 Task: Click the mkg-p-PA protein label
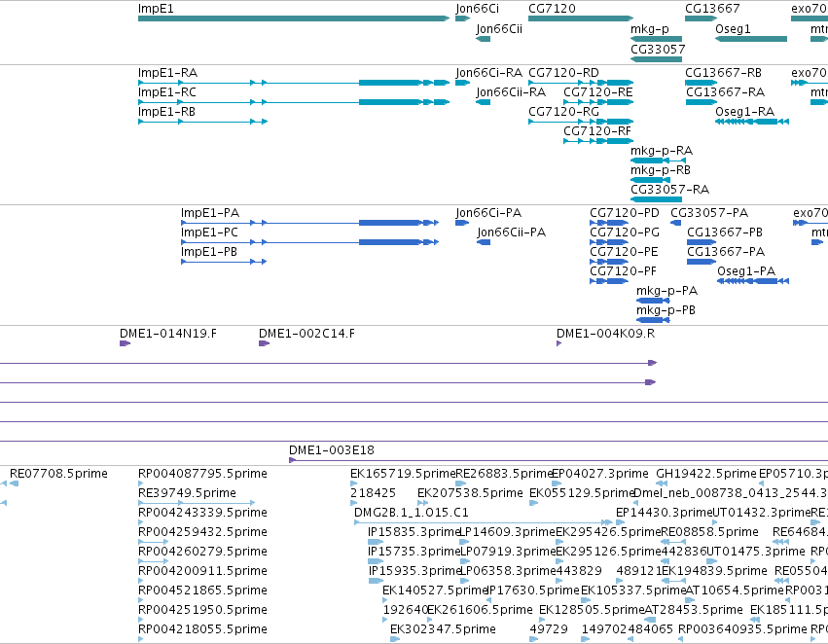666,291
